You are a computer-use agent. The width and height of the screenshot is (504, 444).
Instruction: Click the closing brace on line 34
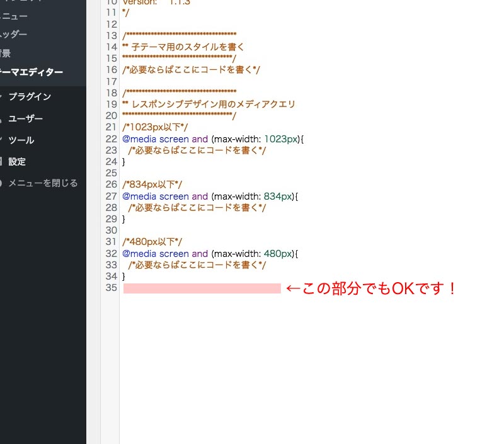click(123, 276)
